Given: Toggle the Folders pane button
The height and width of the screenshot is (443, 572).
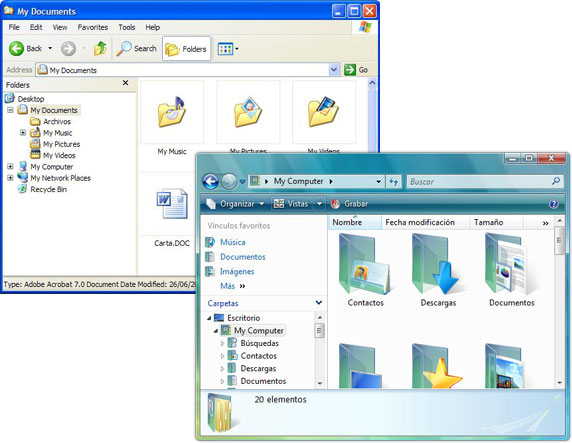Looking at the screenshot, I should [x=186, y=49].
